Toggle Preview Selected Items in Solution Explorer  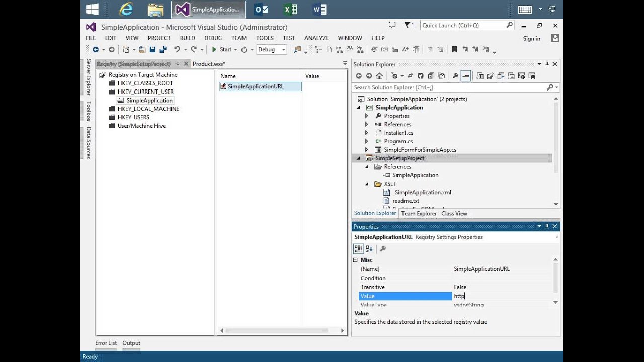coord(466,76)
